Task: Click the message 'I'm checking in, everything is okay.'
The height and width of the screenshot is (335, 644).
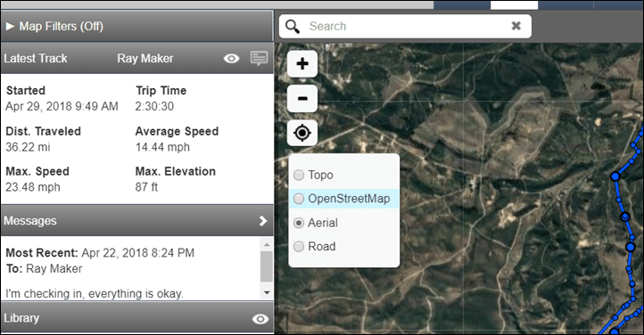Action: 95,294
